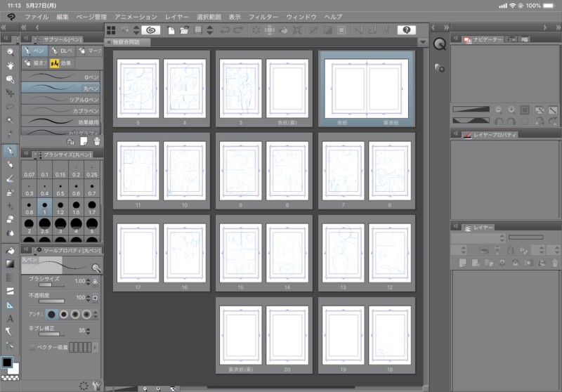
Task: Select the gradient tool
Action: pos(10,264)
